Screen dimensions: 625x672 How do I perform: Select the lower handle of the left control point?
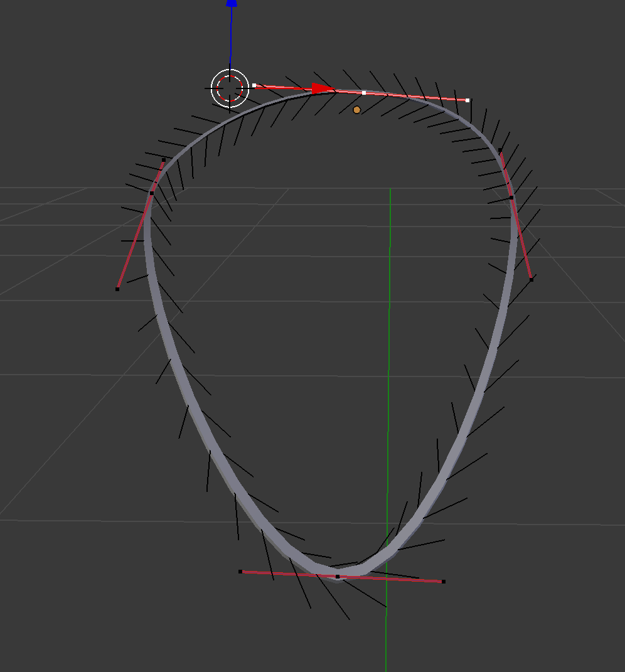tap(117, 289)
